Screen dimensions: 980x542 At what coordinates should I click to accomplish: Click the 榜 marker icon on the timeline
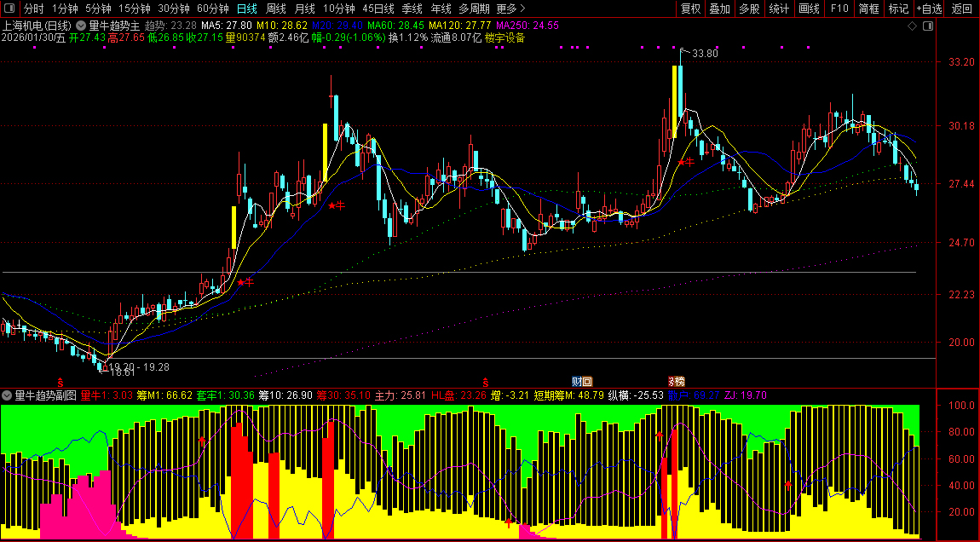(676, 381)
